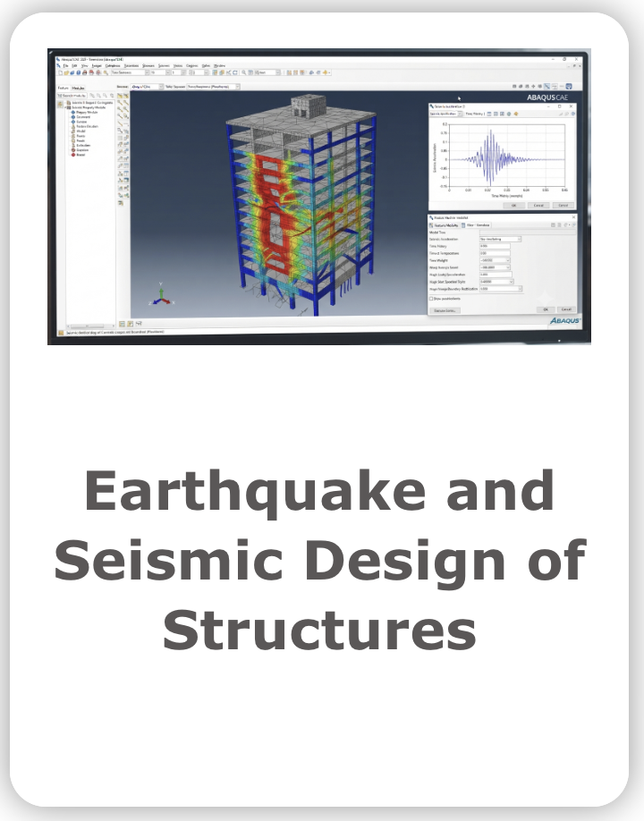Click the Model Tree field in lower dialog
644x821 pixels.
coord(528,233)
